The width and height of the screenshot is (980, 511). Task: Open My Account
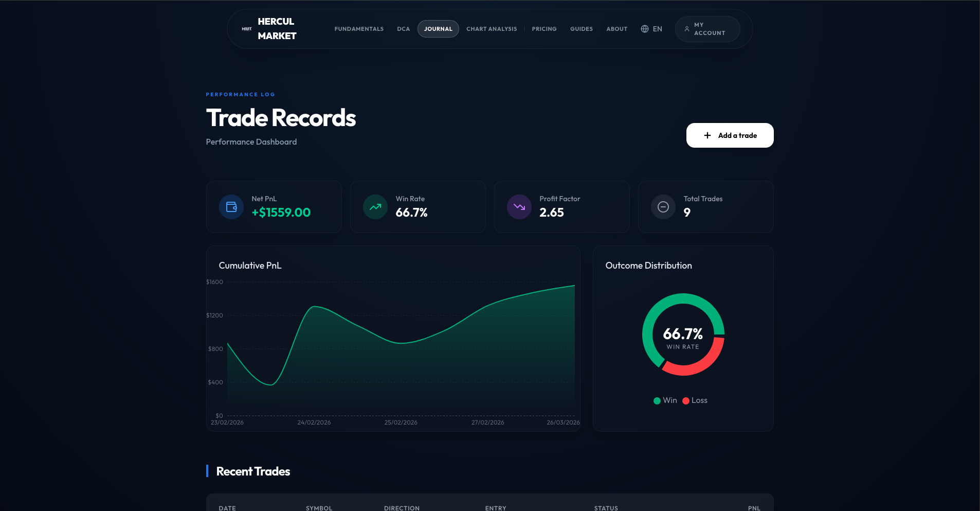(707, 29)
